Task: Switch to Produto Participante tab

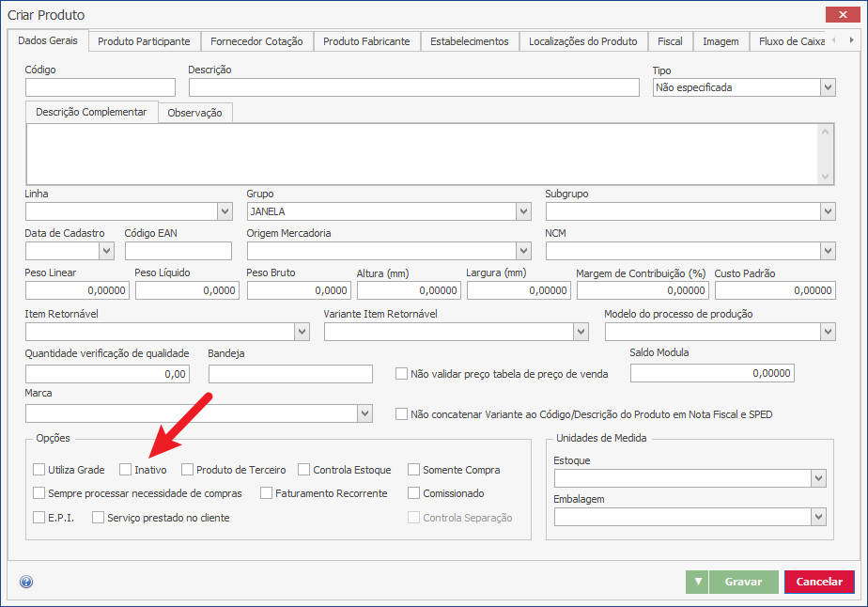Action: [144, 41]
